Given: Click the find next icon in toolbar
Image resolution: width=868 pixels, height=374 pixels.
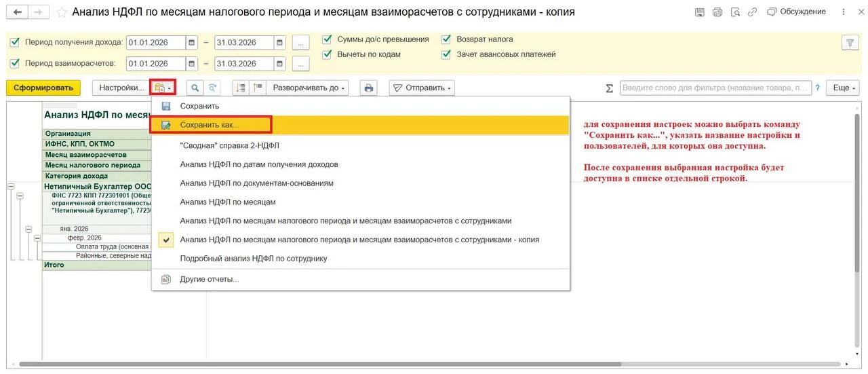Looking at the screenshot, I should coord(213,88).
